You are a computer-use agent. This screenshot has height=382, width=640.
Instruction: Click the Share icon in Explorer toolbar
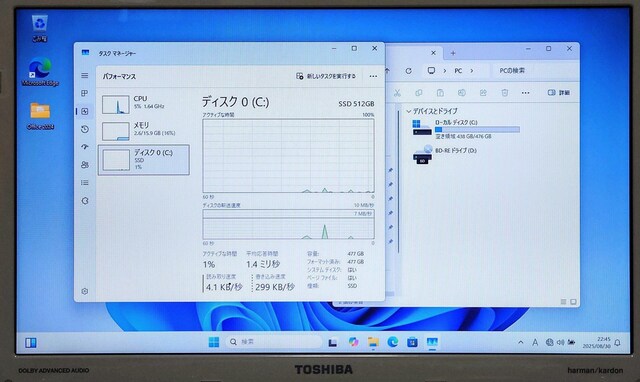tap(483, 93)
